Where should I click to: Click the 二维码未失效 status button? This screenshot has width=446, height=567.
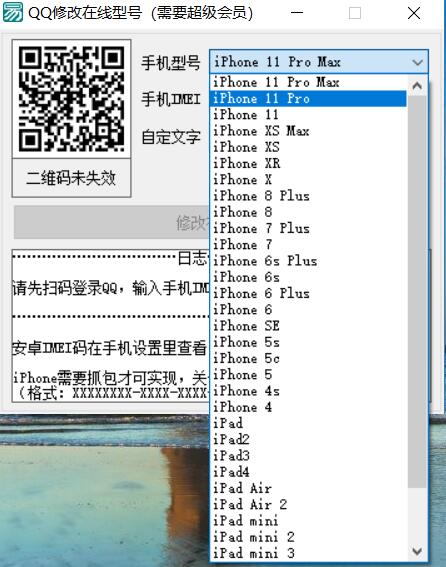(71, 178)
